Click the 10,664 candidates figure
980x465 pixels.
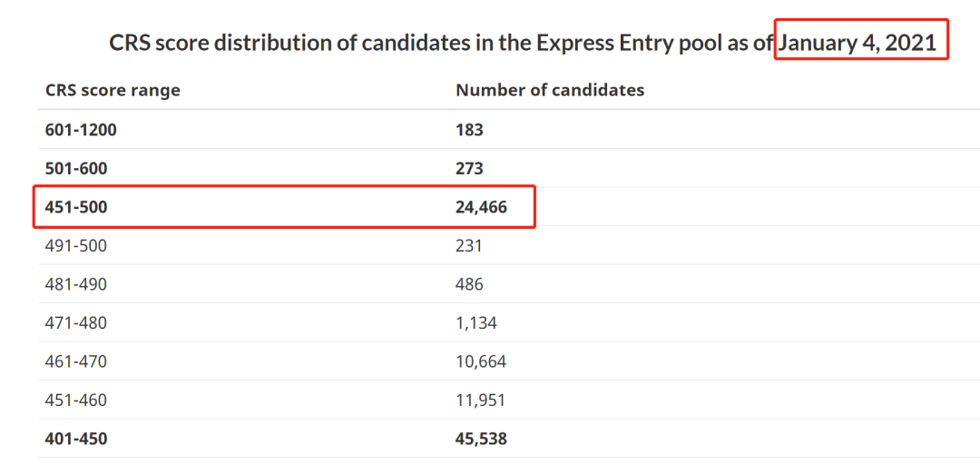point(481,361)
